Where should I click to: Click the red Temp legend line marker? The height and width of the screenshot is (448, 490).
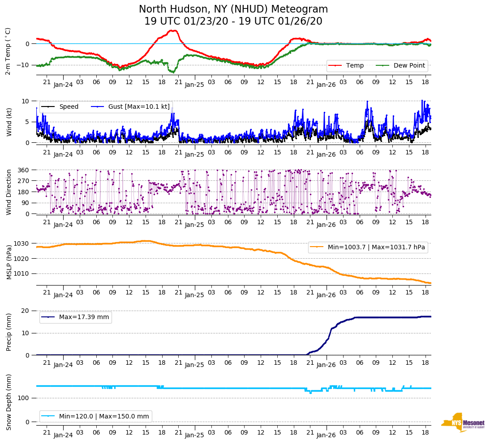coord(335,65)
